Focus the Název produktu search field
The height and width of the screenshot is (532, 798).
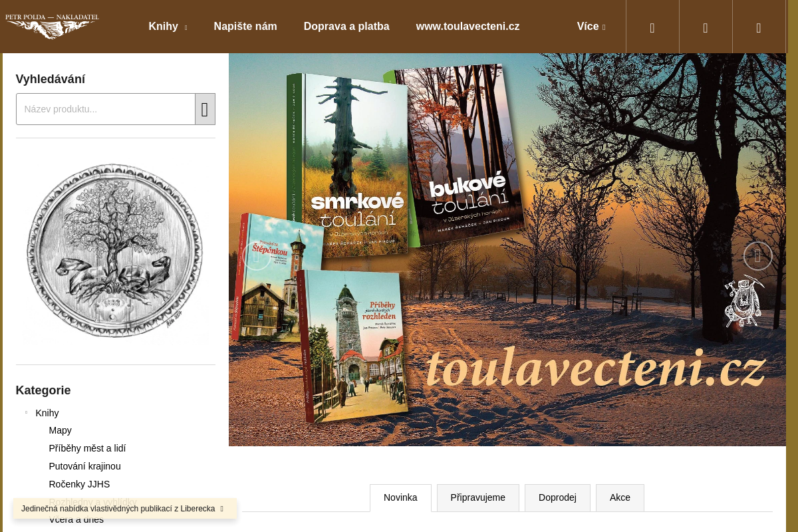pyautogui.click(x=106, y=109)
